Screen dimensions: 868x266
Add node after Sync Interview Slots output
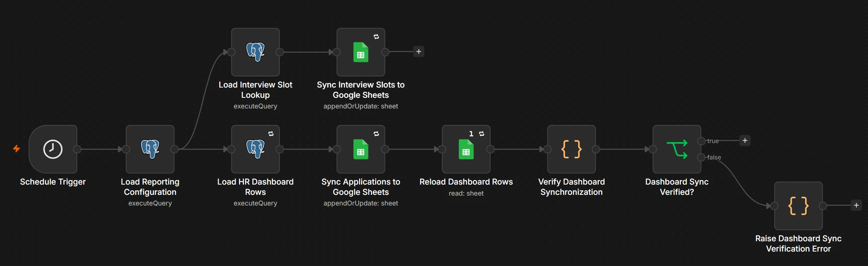(x=419, y=51)
